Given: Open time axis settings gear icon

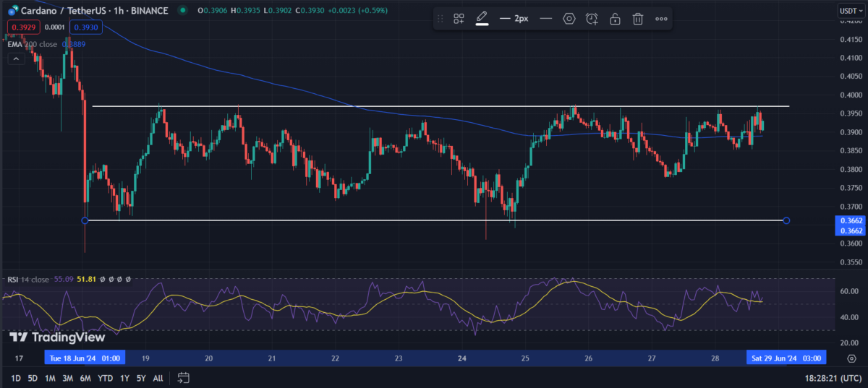Looking at the screenshot, I should (x=850, y=358).
